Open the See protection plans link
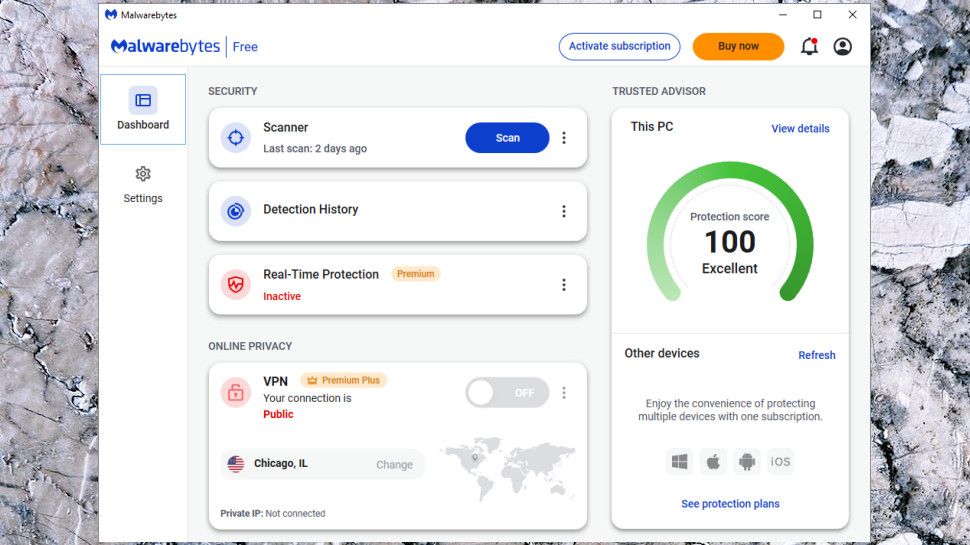Screen dimensions: 970x545 point(730,504)
